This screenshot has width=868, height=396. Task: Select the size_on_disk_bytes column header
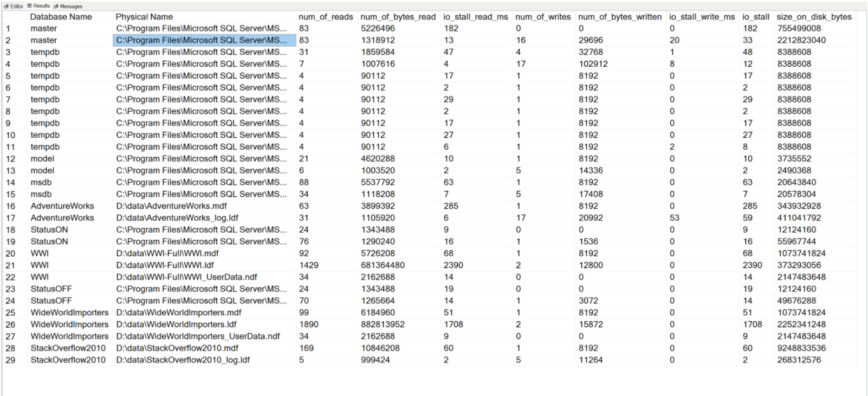[814, 17]
